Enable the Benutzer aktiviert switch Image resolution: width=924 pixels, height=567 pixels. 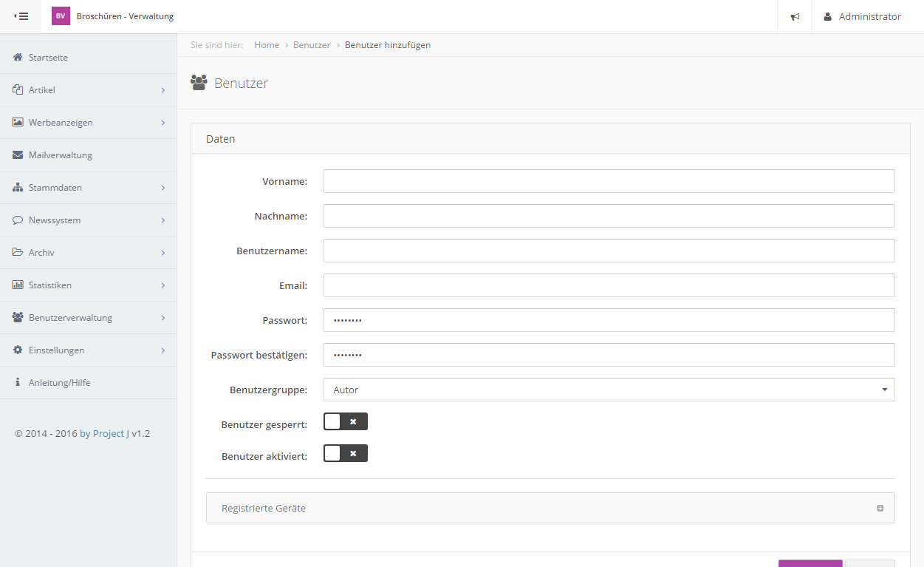(345, 453)
